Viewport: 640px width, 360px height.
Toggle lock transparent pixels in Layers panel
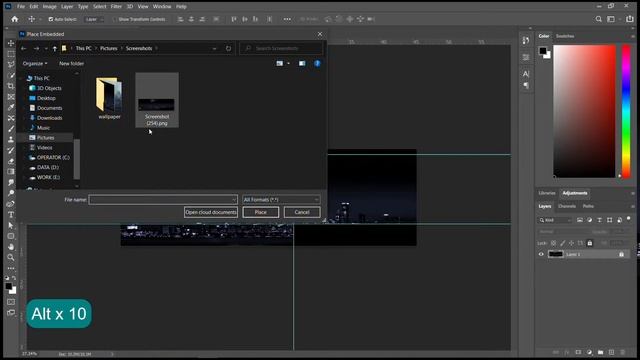coord(553,243)
